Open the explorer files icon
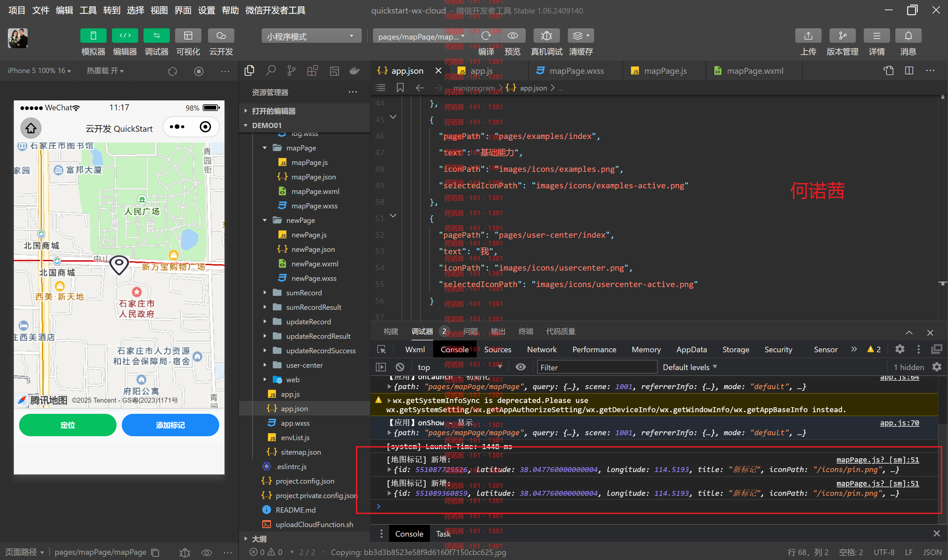 250,70
